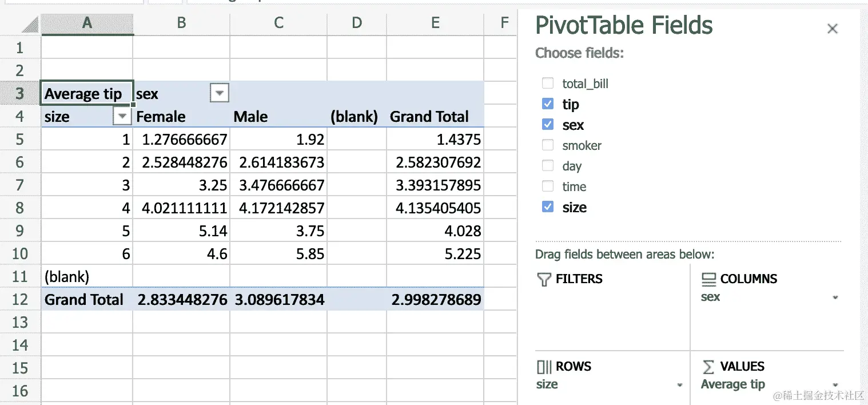Open the sex dropdown in the COLUMNS area
Screen dimensions: 868x405
[x=837, y=297]
